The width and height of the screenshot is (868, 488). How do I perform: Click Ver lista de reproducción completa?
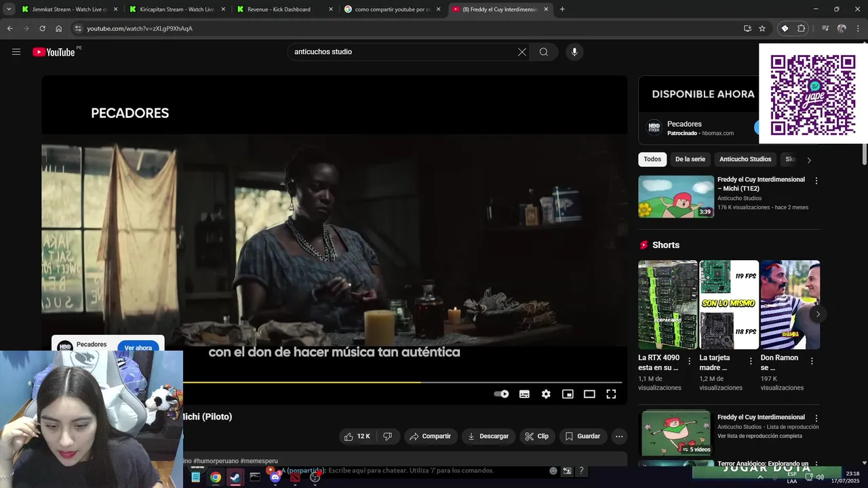(759, 436)
